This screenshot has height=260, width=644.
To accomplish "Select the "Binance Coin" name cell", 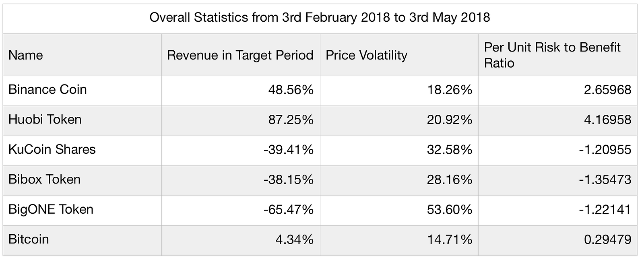I will (47, 89).
